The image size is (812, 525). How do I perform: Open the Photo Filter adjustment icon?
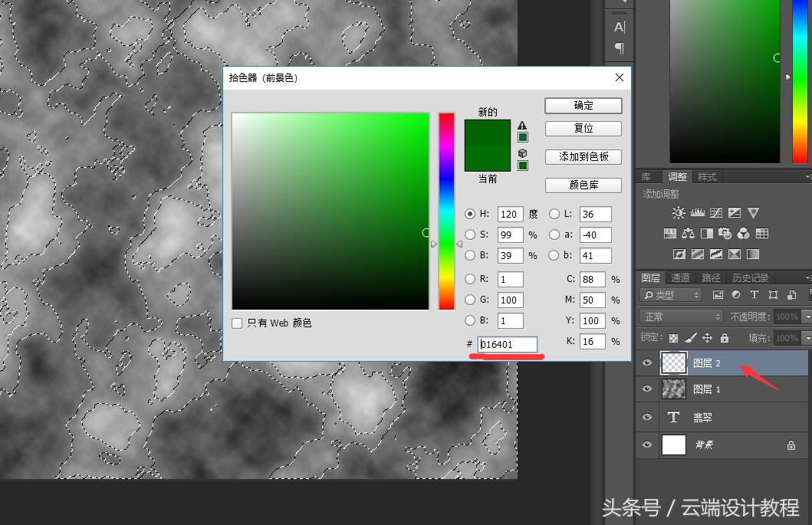click(x=725, y=233)
